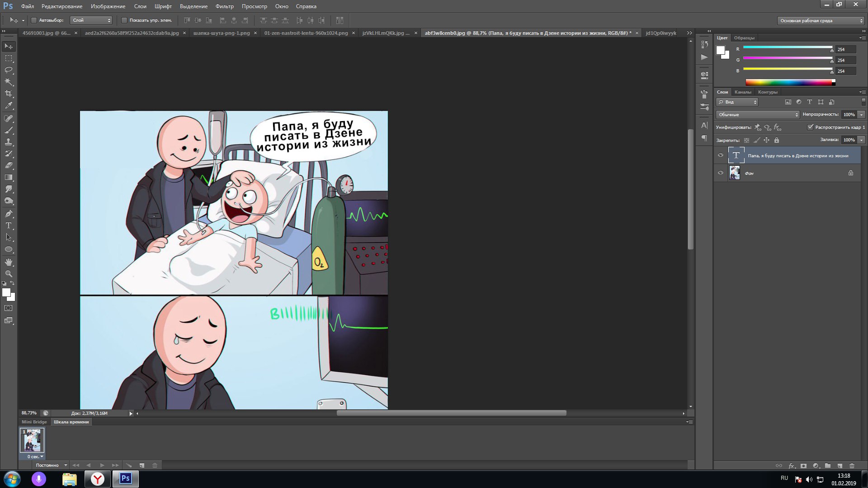
Task: Select the Brush tool
Action: click(9, 130)
